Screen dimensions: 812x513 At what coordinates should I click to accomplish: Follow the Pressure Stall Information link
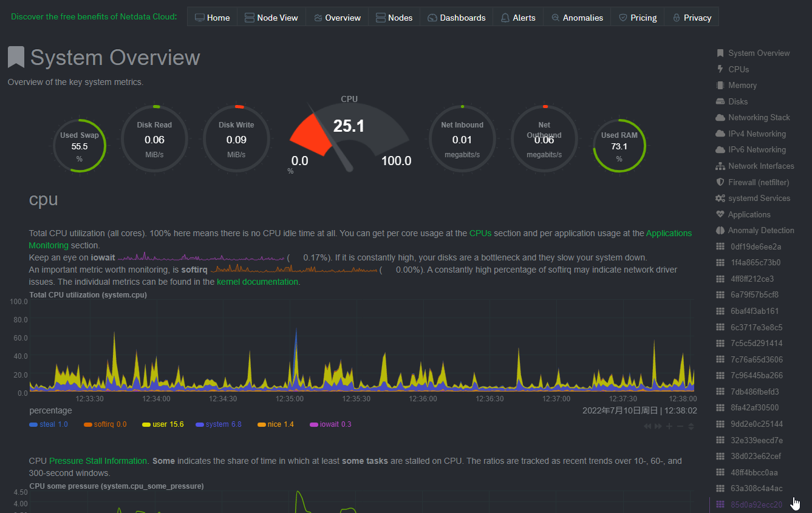pos(98,461)
